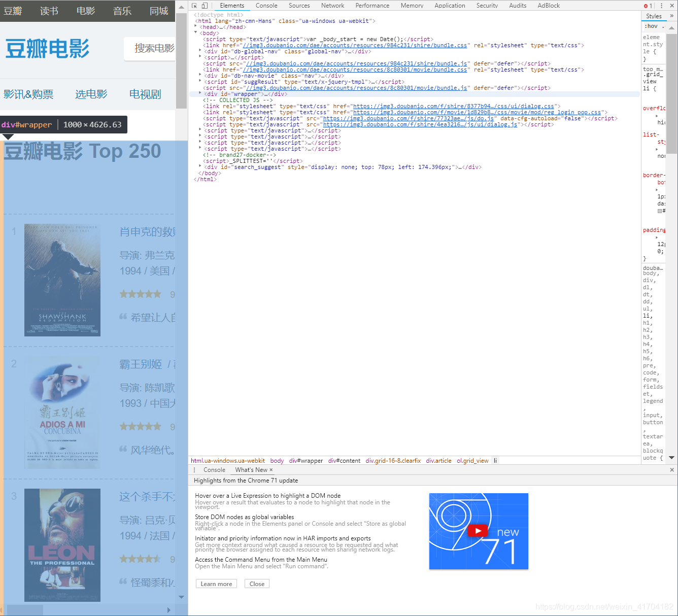Select html.ua-windows.ua-webkit breadcrumb

pos(228,461)
